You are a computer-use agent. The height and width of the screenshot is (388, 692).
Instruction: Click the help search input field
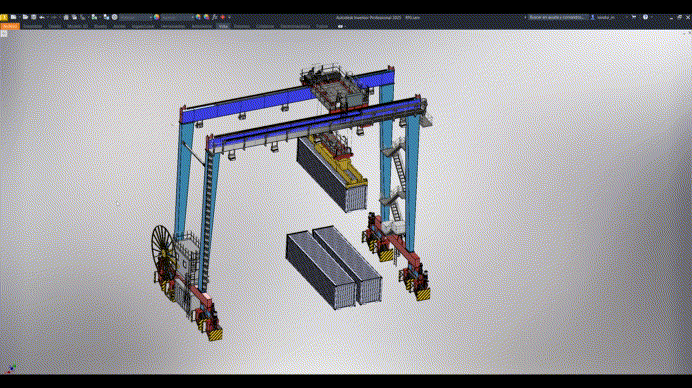pos(558,17)
